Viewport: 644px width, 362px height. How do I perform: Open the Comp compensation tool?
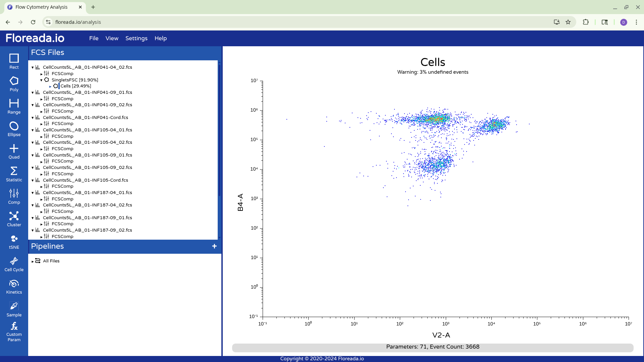14,196
